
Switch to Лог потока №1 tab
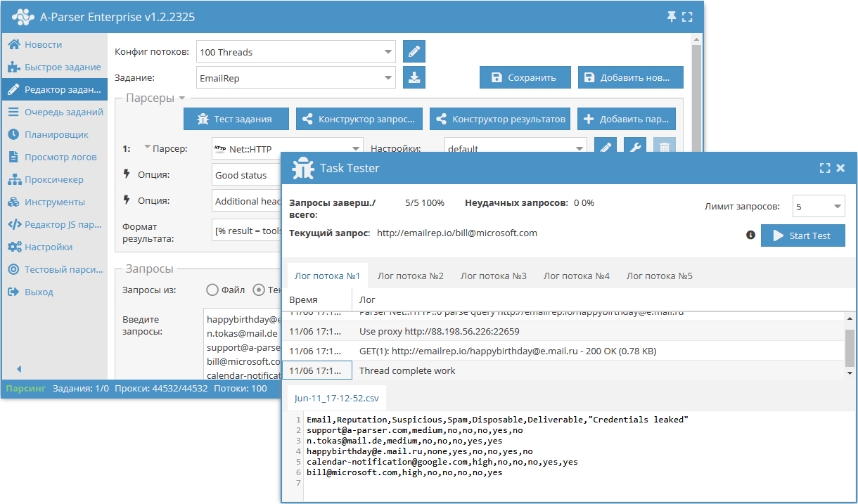click(x=328, y=276)
